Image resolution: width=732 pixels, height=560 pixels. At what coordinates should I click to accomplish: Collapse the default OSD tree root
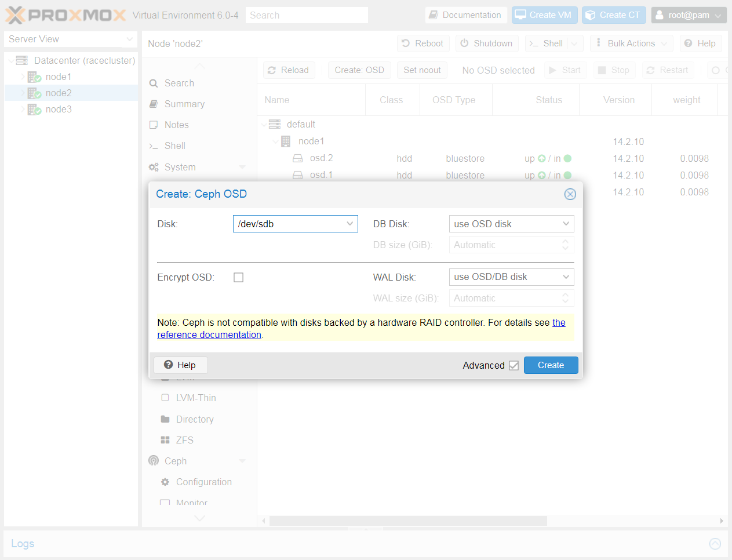tap(264, 124)
